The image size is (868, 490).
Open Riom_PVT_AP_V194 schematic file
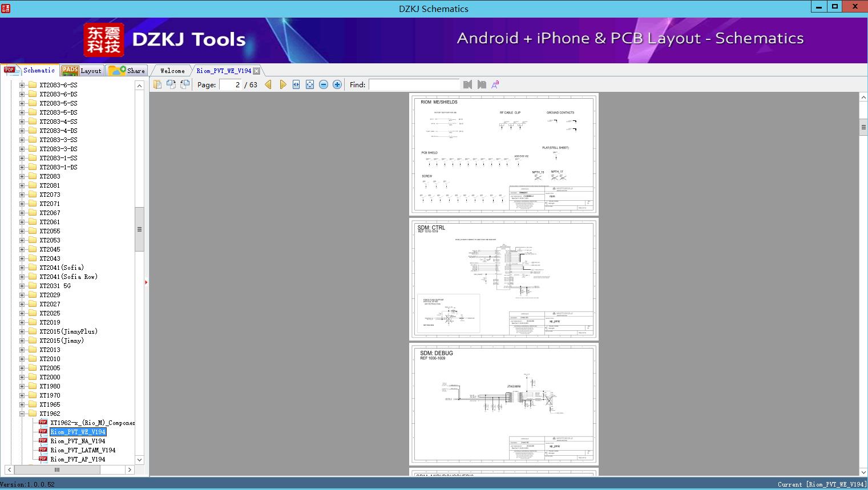pyautogui.click(x=78, y=459)
